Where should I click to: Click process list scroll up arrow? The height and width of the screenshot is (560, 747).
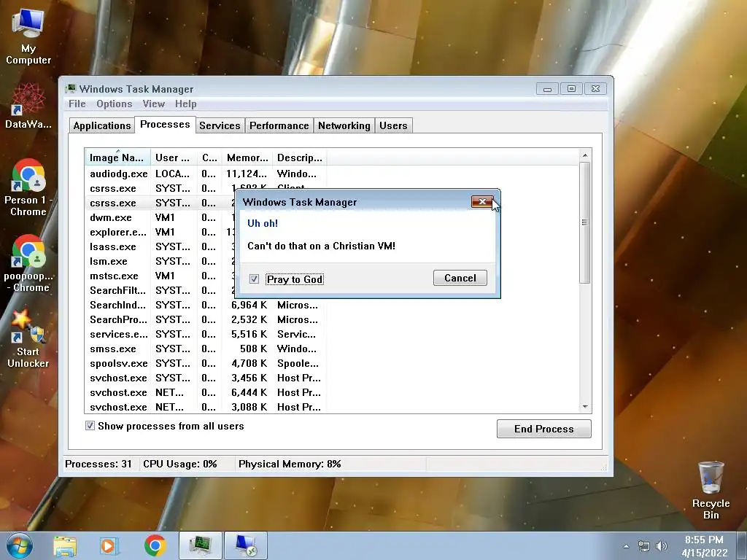point(585,155)
